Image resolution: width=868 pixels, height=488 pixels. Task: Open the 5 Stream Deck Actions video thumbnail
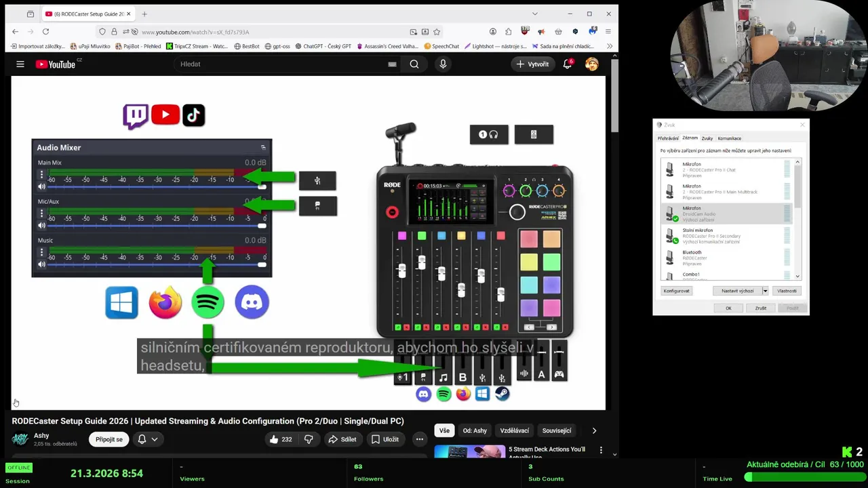(x=469, y=451)
